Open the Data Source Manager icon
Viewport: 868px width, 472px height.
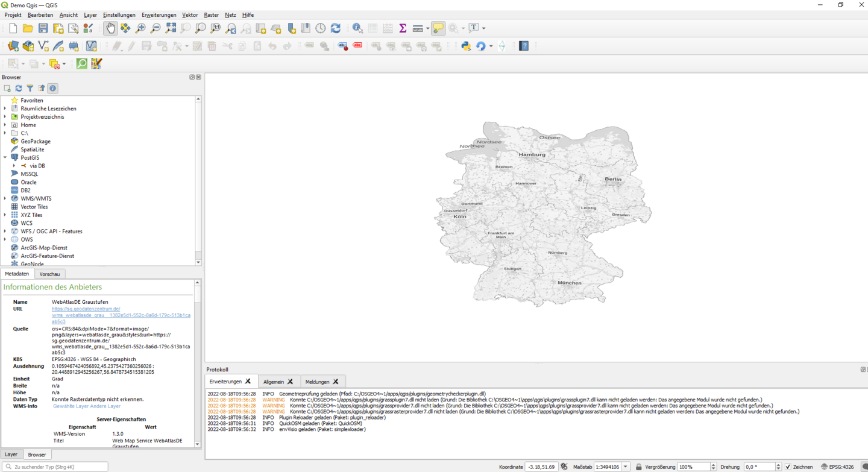point(13,46)
